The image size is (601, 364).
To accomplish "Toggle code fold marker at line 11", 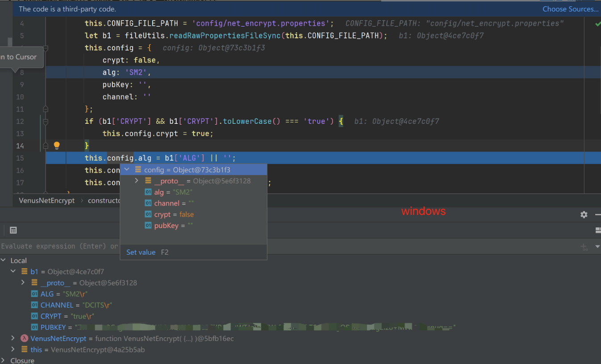I will click(x=46, y=109).
